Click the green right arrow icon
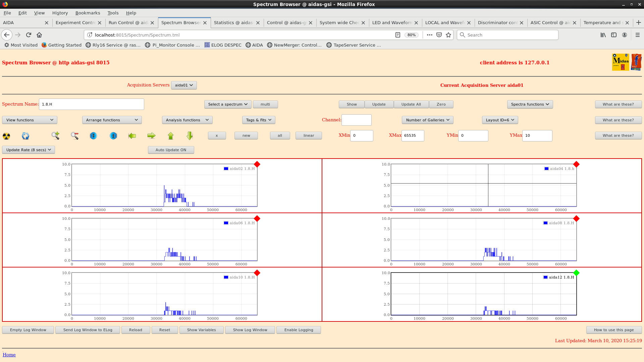Screen dimensions: 644x362 (x=151, y=136)
